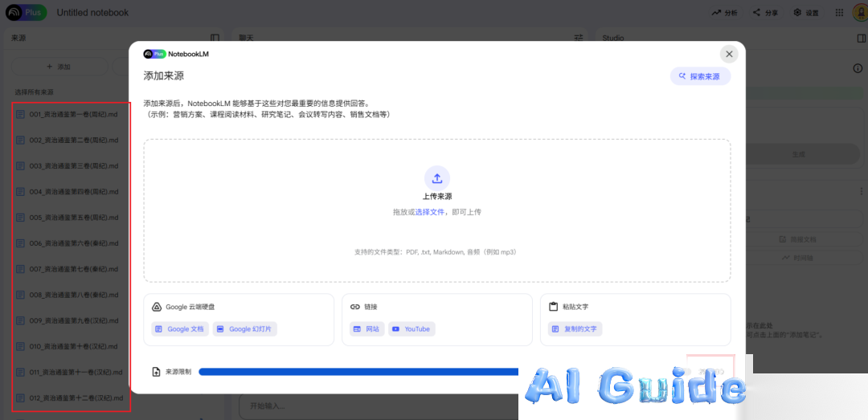Viewport: 868px width, 420px height.
Task: Click the 分析 trend arrow icon
Action: click(716, 13)
